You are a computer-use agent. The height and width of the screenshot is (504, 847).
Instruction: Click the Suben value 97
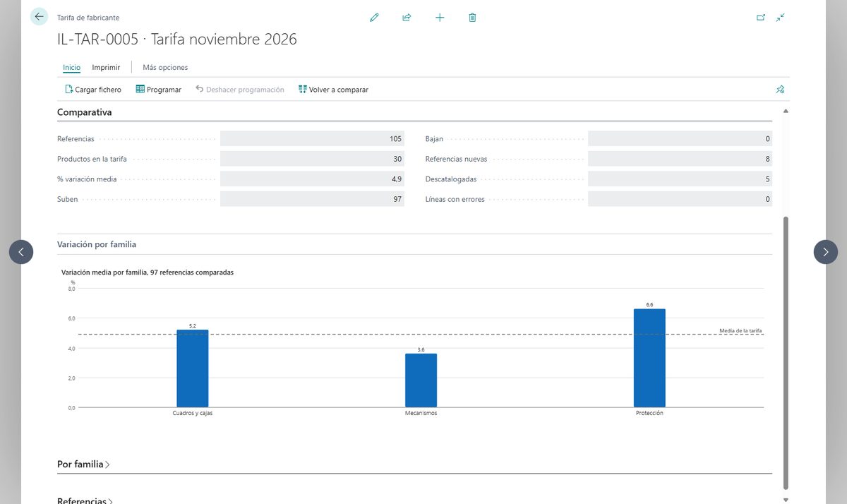coord(312,199)
